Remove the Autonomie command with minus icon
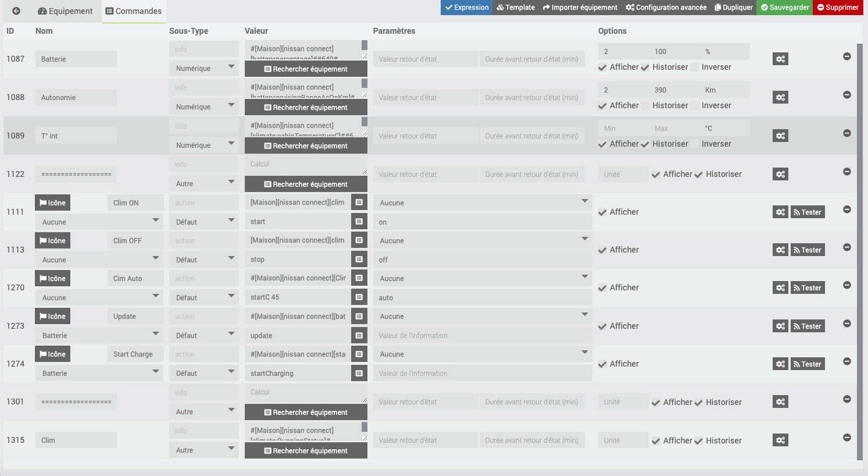868x476 pixels. pyautogui.click(x=847, y=95)
